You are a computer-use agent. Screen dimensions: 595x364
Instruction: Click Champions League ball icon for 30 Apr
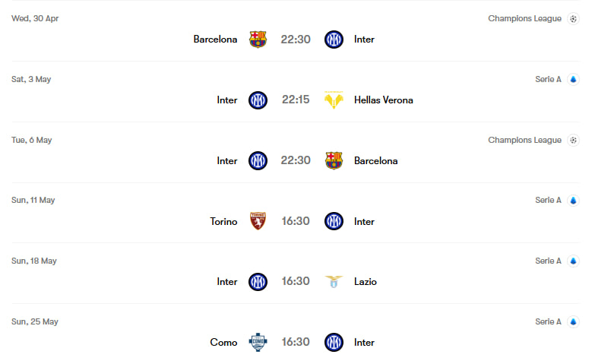tap(573, 18)
